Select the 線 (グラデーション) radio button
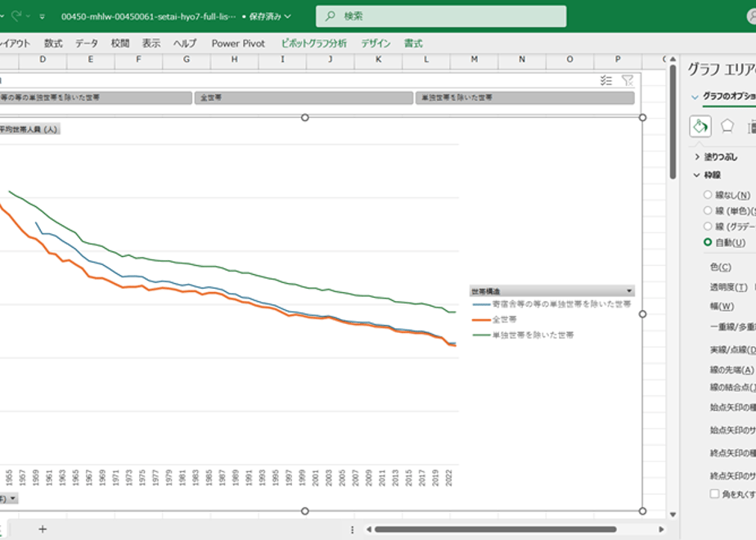The height and width of the screenshot is (540, 756). tap(707, 226)
